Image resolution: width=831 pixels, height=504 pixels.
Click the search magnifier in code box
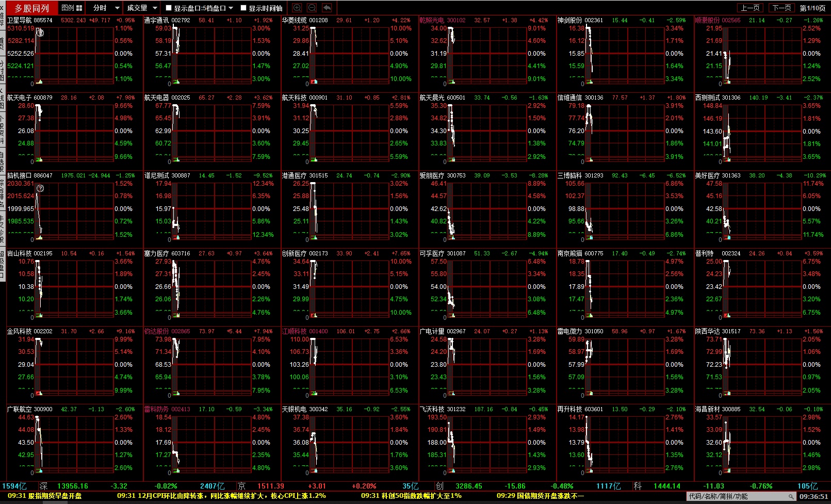click(x=791, y=496)
